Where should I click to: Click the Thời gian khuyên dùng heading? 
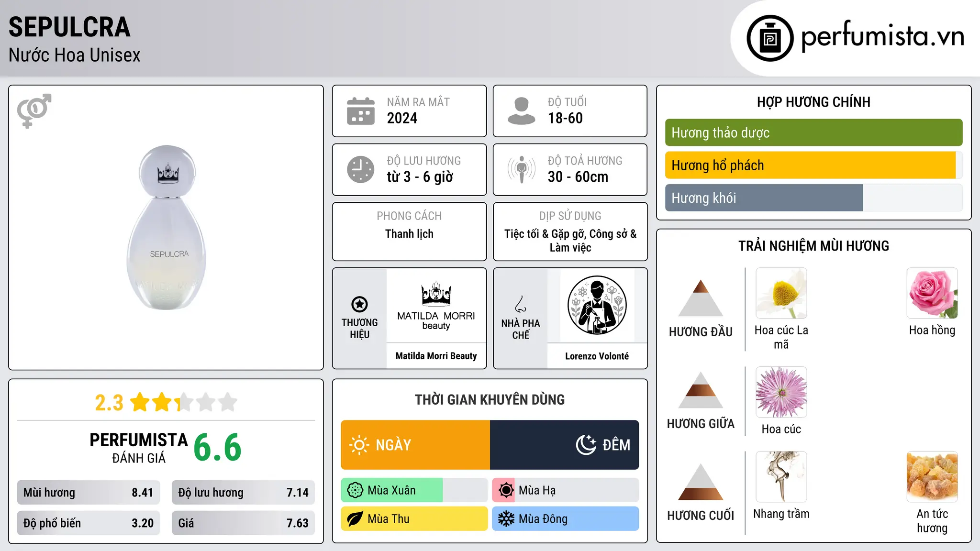[490, 399]
